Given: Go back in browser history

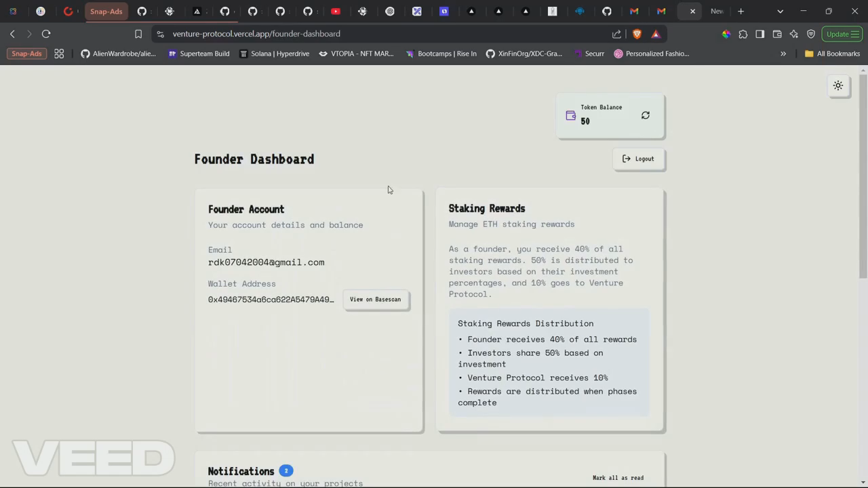Looking at the screenshot, I should tap(12, 34).
